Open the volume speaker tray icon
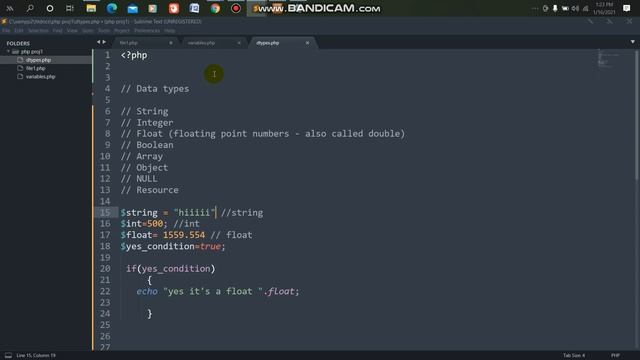 (x=575, y=8)
